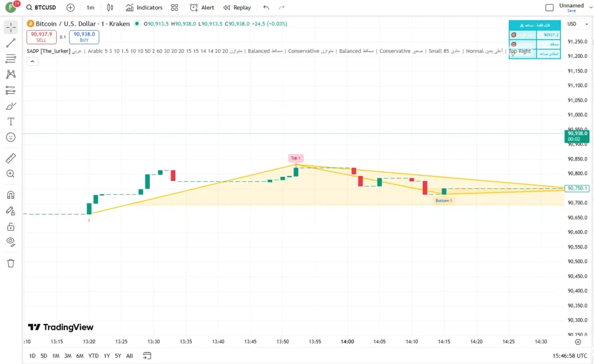The width and height of the screenshot is (594, 364).
Task: Select the 3M date range
Action: click(68, 356)
